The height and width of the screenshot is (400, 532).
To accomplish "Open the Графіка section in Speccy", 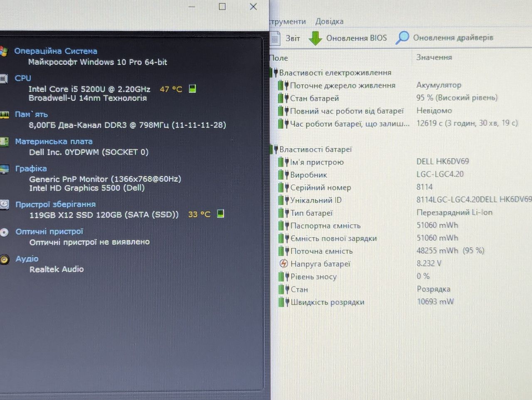I will (x=31, y=169).
